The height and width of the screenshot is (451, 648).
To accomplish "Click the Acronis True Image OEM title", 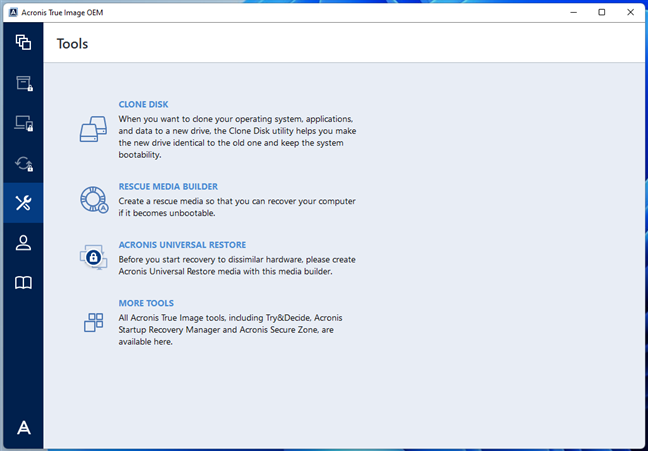I will (62, 12).
